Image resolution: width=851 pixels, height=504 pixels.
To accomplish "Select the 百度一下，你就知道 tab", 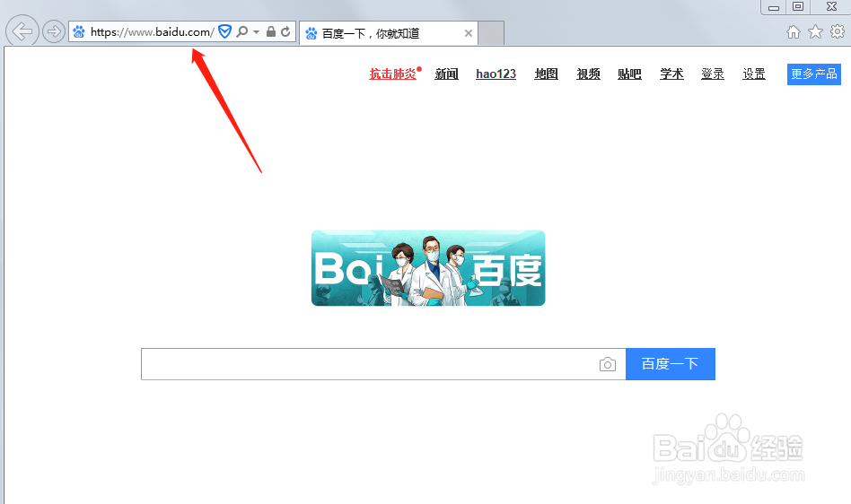I will click(x=388, y=33).
